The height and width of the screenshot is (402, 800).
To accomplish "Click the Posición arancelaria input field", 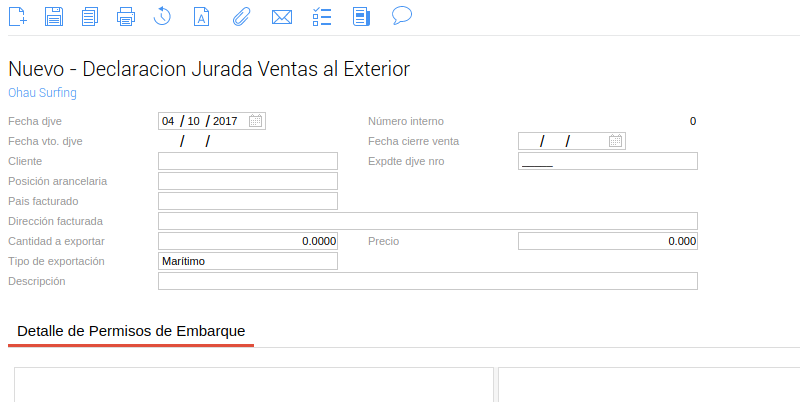I will coord(248,181).
